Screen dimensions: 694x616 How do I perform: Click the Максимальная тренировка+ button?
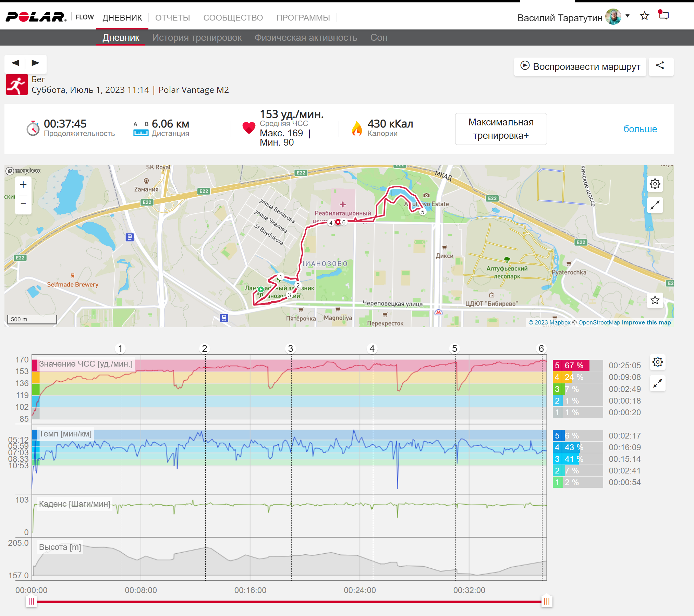coord(501,129)
